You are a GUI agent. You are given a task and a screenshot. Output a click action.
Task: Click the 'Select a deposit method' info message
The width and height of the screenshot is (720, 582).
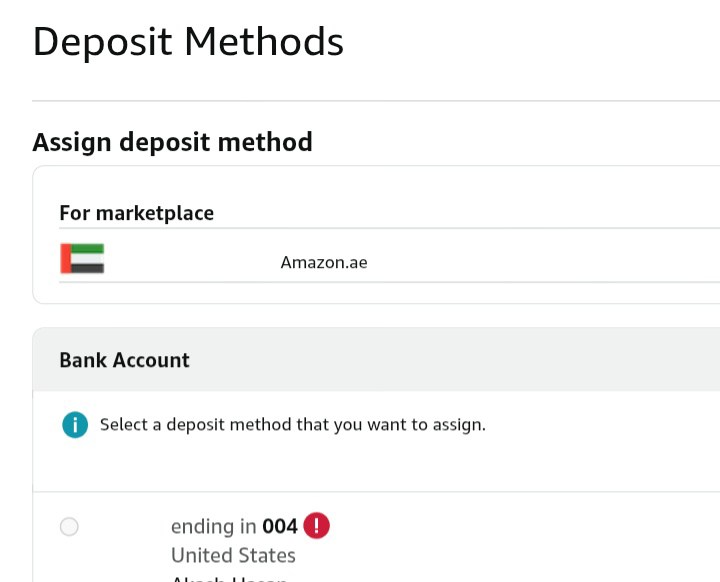[292, 425]
